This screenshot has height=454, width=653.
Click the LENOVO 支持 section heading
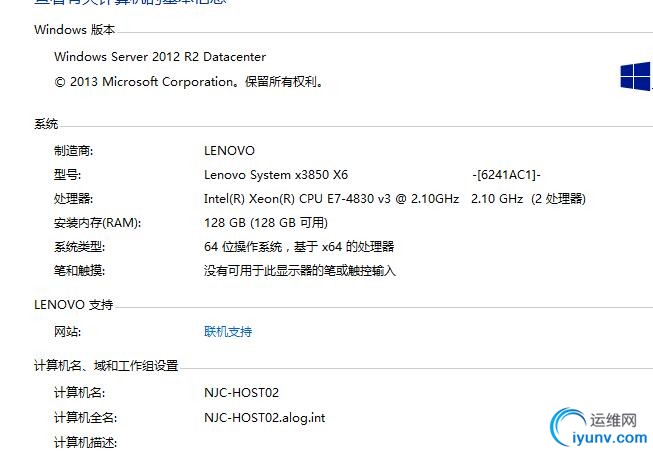pos(74,304)
